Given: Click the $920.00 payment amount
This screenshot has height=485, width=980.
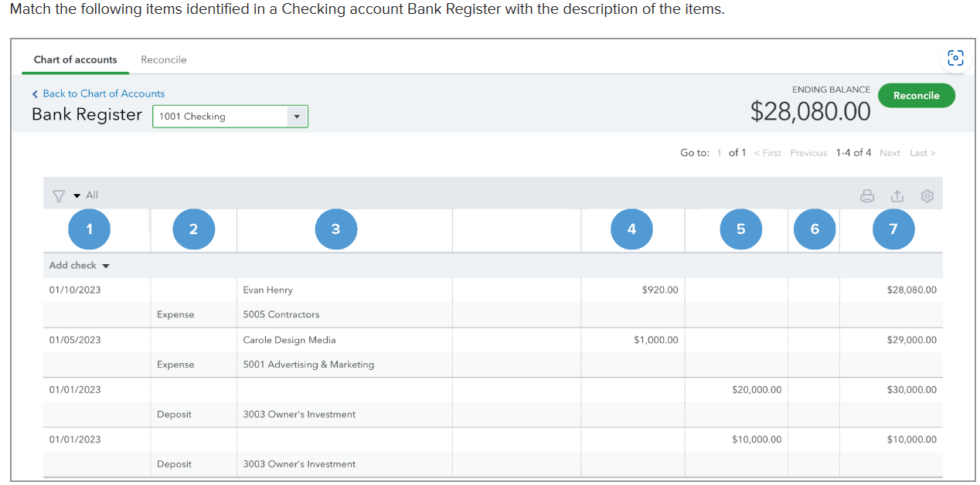Looking at the screenshot, I should pos(660,290).
